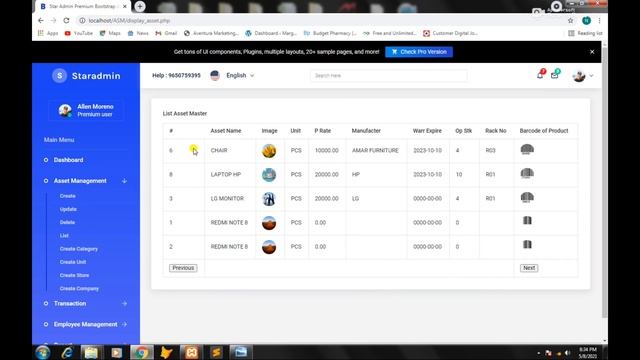640x360 pixels.
Task: Close the Star Admin browser tab
Action: click(x=125, y=7)
